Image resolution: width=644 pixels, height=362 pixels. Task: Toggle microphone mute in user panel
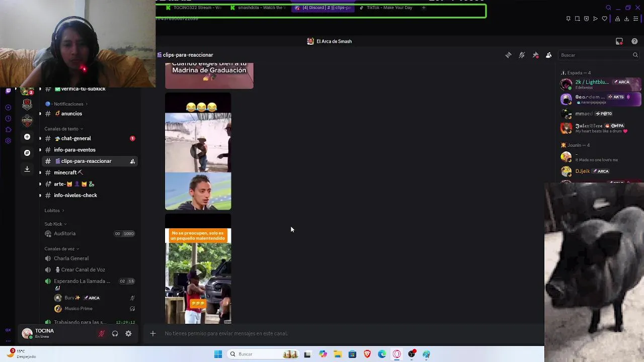(102, 333)
